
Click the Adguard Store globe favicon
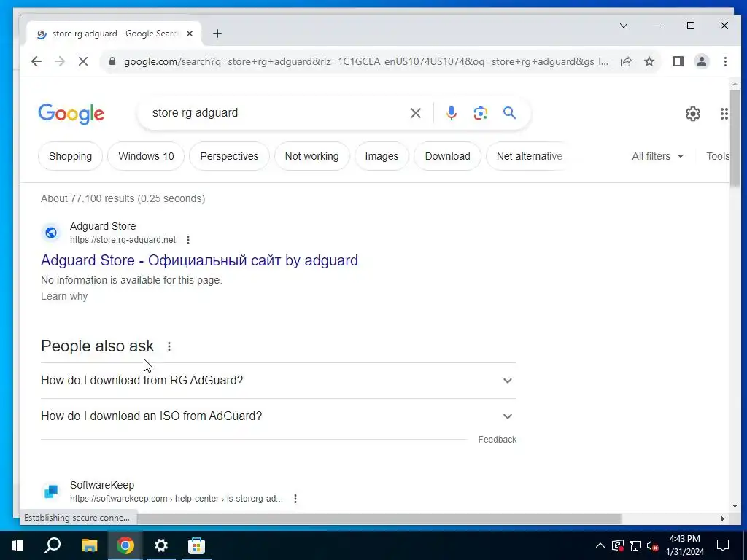click(51, 233)
